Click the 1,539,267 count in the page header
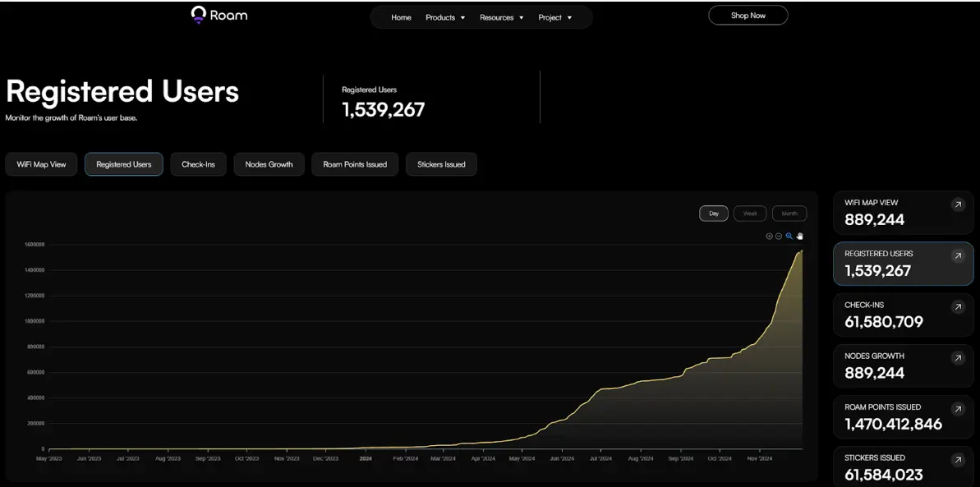 (383, 109)
